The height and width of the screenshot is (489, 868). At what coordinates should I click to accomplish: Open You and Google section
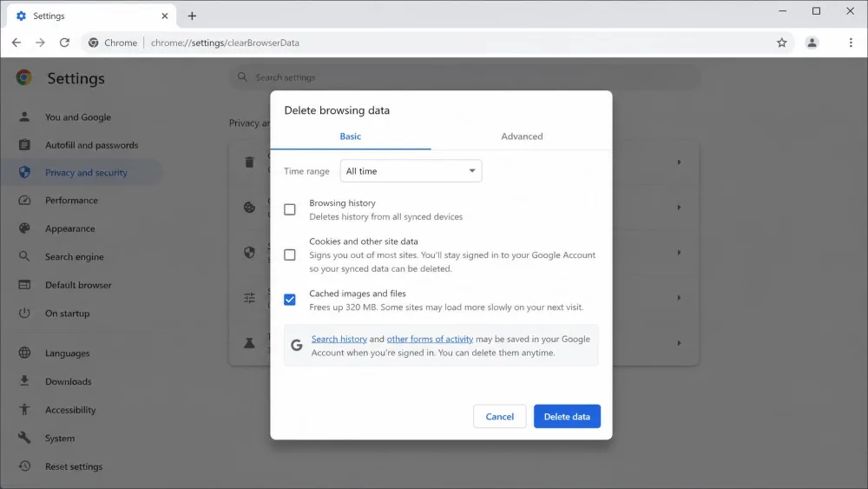[78, 117]
